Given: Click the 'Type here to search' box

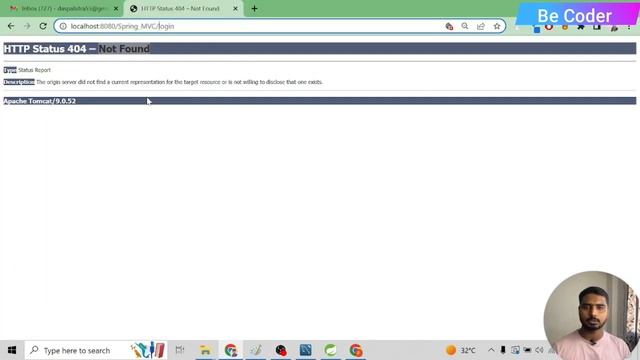Looking at the screenshot, I should click(96, 350).
